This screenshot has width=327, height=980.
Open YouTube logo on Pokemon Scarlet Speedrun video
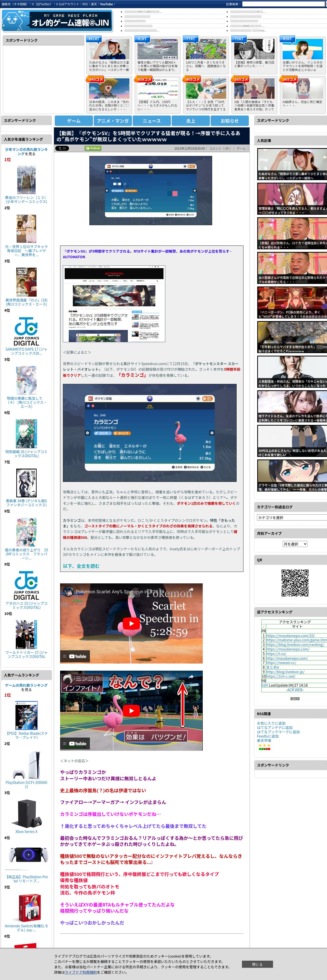[x=78, y=656]
